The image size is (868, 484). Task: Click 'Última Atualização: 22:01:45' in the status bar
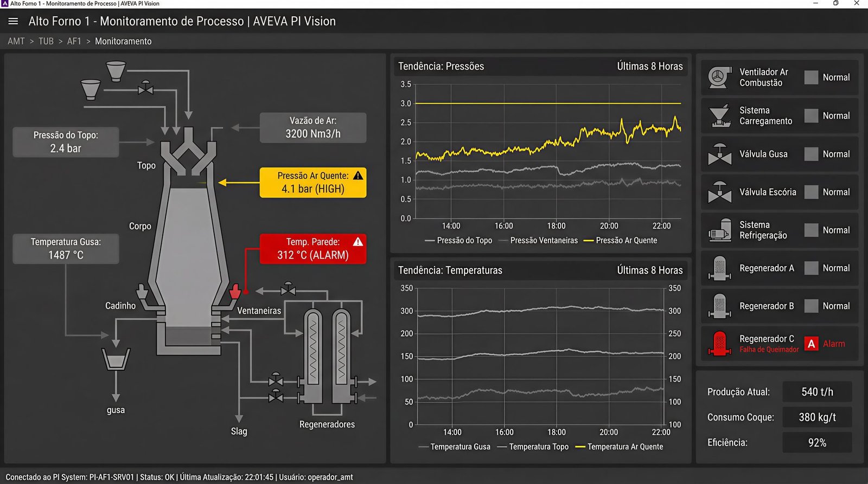click(x=227, y=477)
